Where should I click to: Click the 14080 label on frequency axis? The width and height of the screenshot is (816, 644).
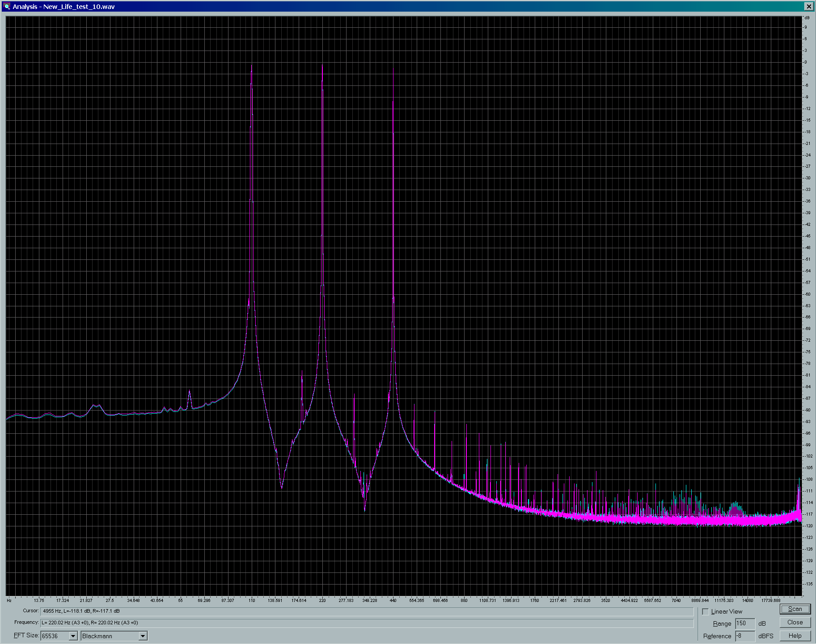click(748, 600)
